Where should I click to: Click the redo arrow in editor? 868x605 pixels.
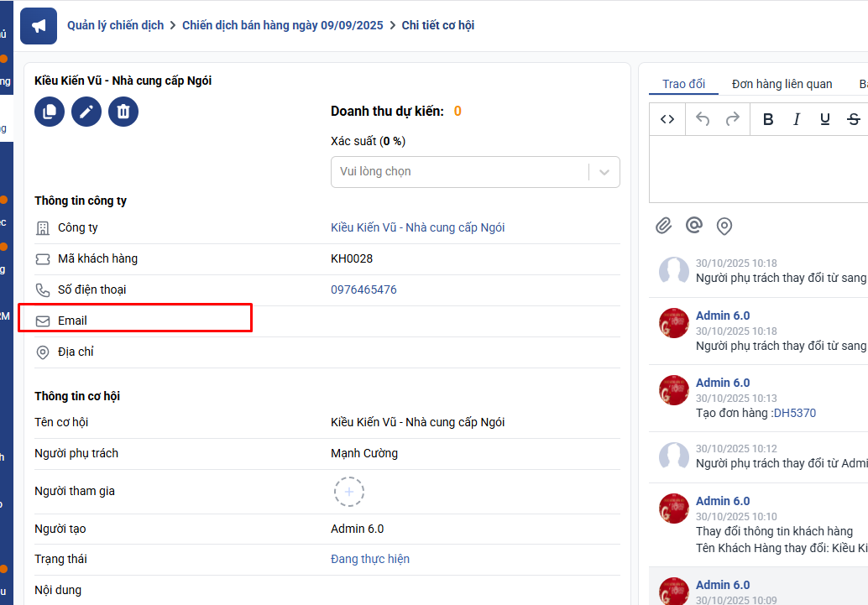point(732,119)
